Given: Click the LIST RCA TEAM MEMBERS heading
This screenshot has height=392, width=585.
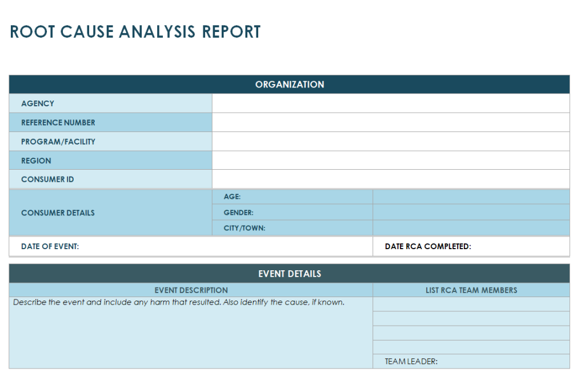Looking at the screenshot, I should 471,290.
